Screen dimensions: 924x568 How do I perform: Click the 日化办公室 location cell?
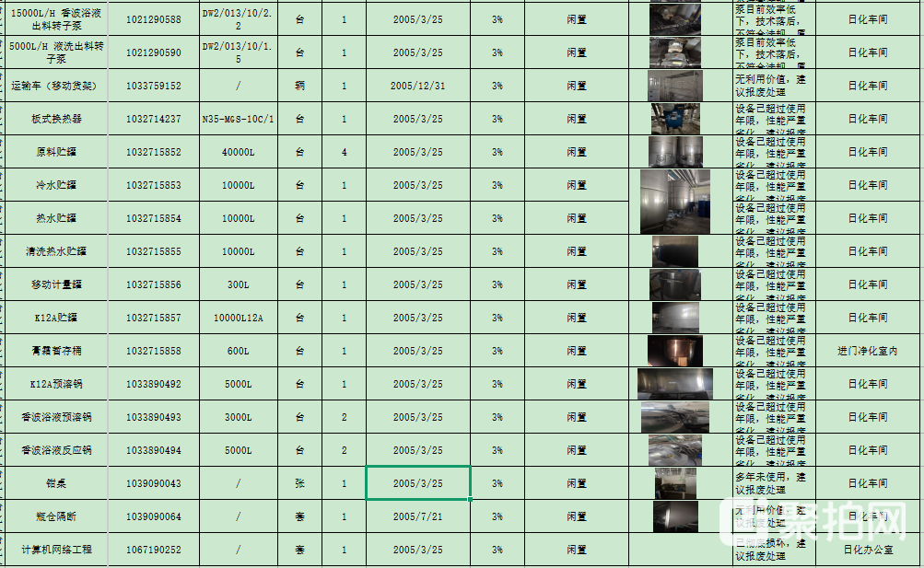pyautogui.click(x=867, y=550)
